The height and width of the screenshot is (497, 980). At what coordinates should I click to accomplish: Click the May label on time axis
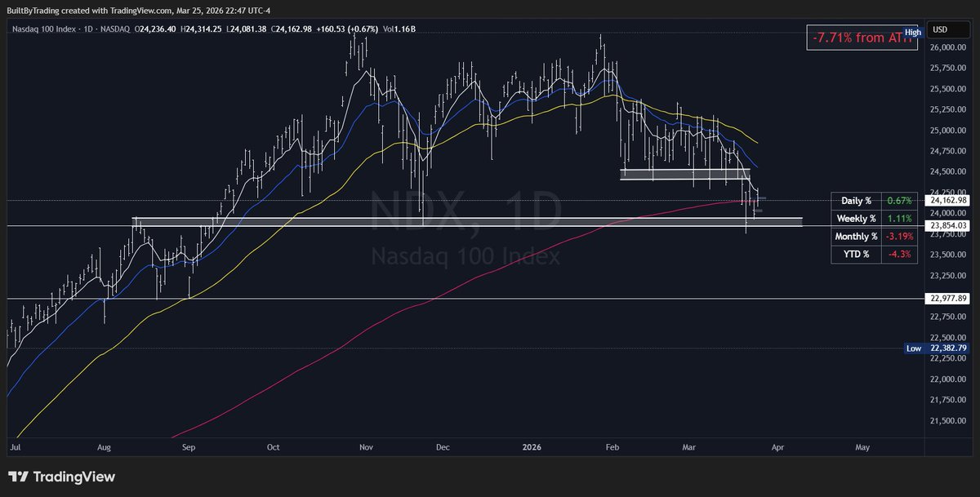[862, 447]
